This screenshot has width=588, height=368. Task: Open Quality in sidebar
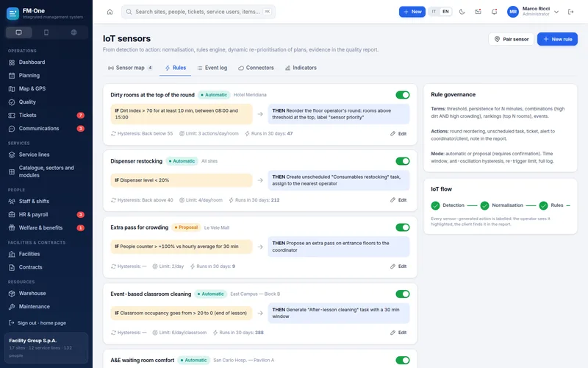[46, 102]
